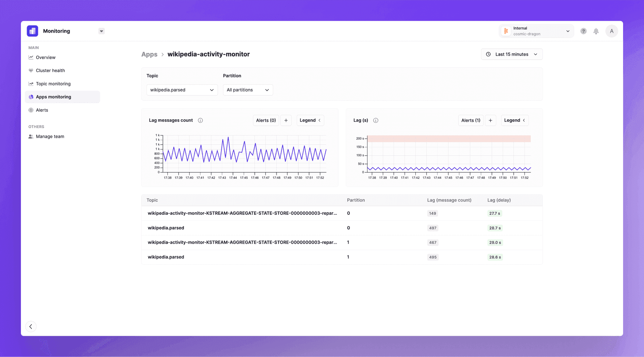
Task: Open the Last 15 minutes time range selector
Action: click(512, 54)
